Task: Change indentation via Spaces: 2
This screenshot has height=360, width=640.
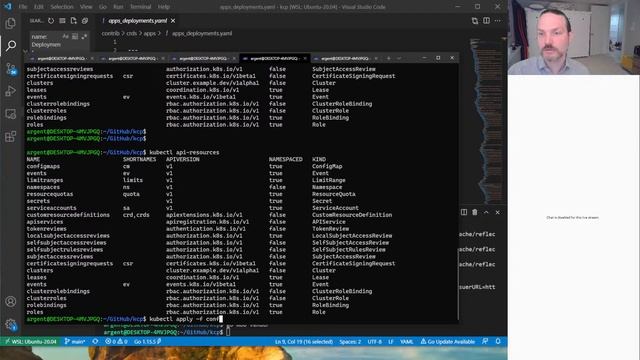Action: (350, 342)
